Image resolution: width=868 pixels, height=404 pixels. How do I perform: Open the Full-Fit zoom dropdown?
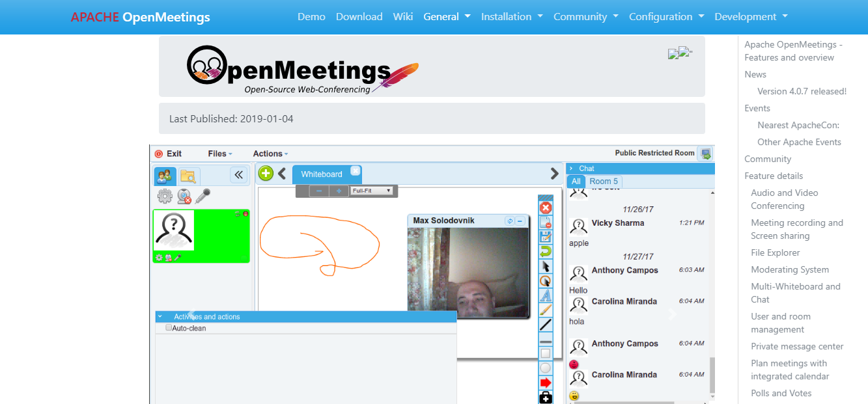coord(372,191)
